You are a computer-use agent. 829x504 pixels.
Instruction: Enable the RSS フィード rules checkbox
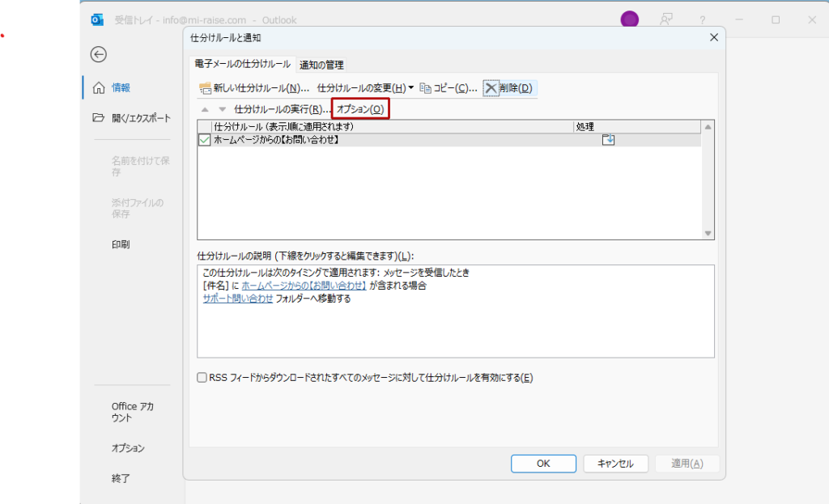(202, 378)
